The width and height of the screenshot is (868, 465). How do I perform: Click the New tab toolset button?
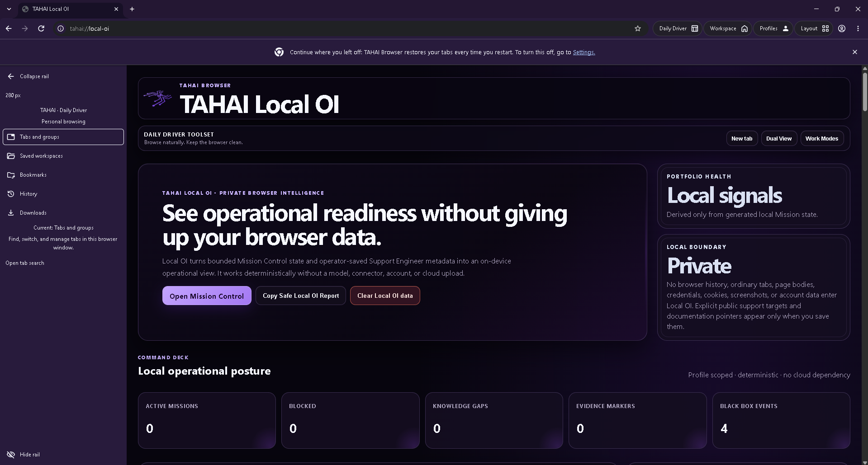[x=742, y=139]
